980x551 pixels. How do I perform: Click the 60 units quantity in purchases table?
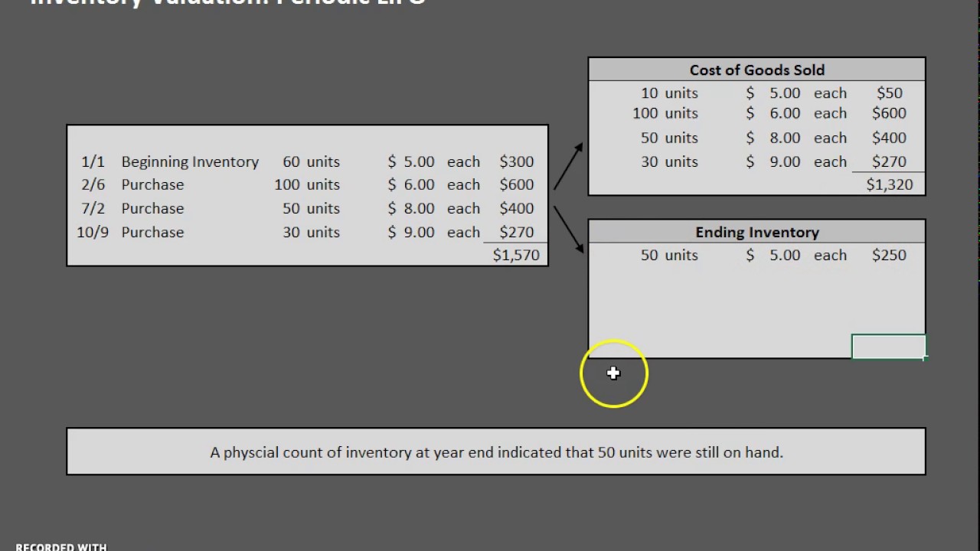pos(311,161)
